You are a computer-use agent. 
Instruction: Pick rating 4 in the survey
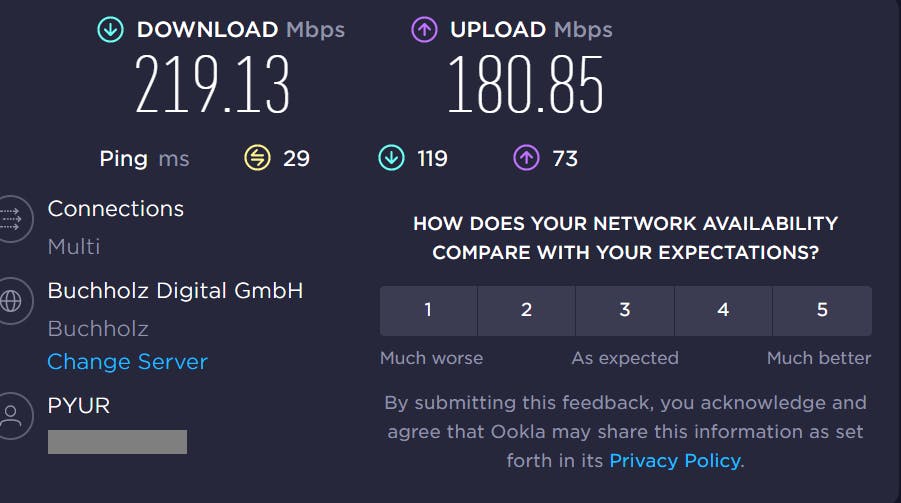pos(723,310)
